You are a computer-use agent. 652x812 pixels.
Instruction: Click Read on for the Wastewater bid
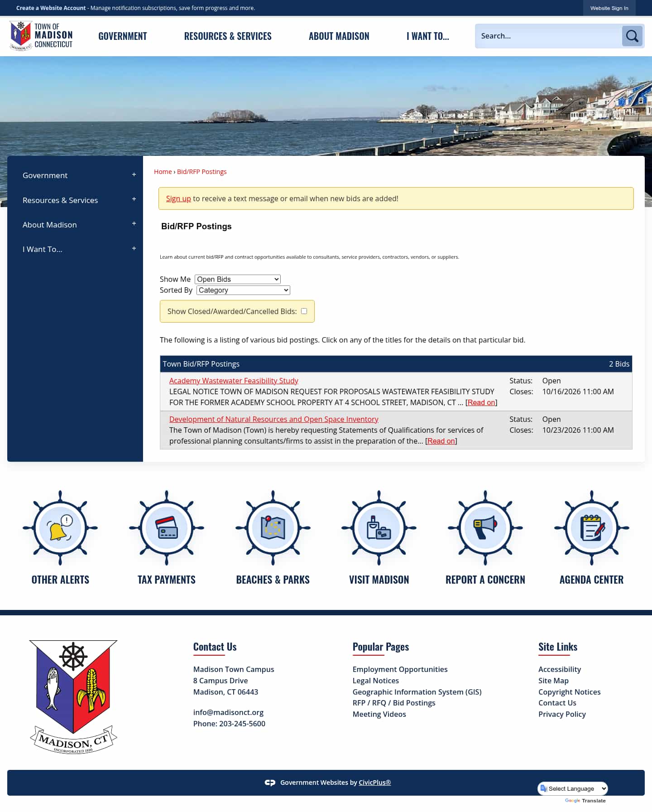tap(481, 402)
